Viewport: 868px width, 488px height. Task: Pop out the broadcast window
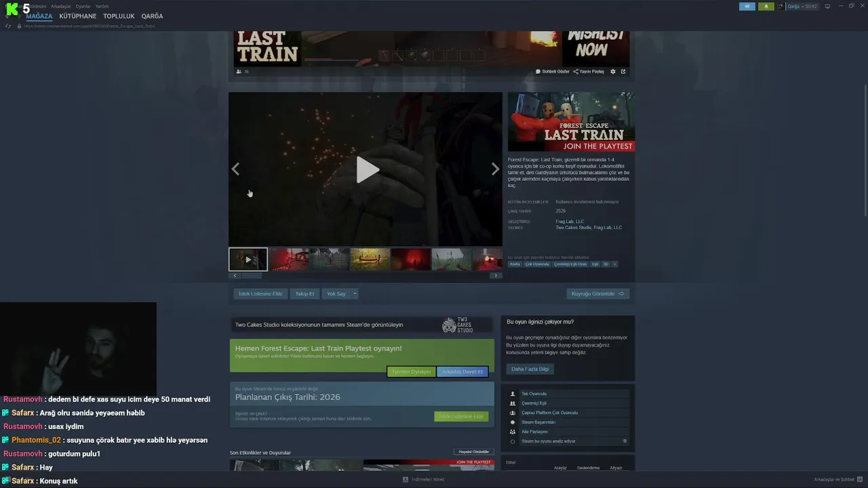[623, 71]
